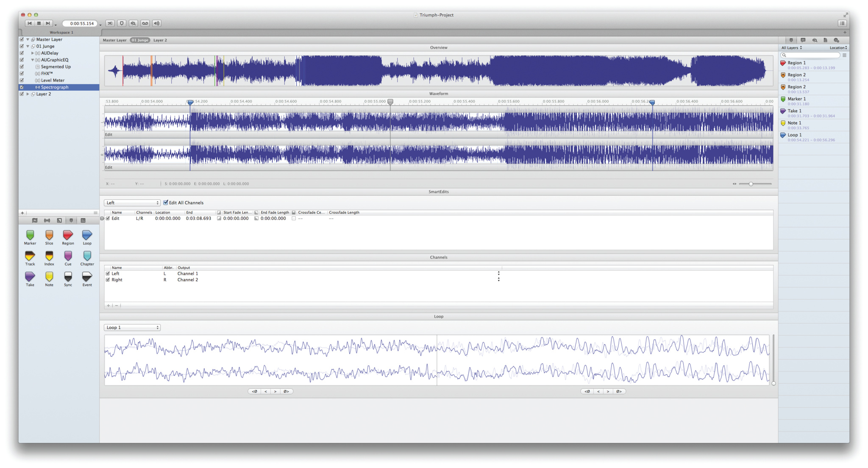Image resolution: width=868 pixels, height=468 pixels.
Task: Select the Workspace 1 tab
Action: point(61,32)
